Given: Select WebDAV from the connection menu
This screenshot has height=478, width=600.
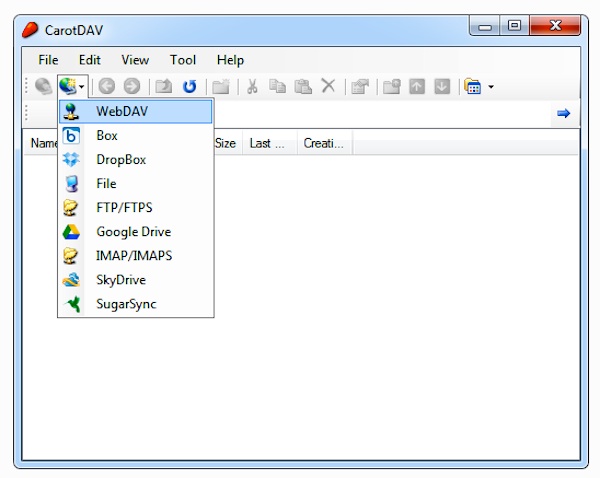Looking at the screenshot, I should (x=135, y=111).
